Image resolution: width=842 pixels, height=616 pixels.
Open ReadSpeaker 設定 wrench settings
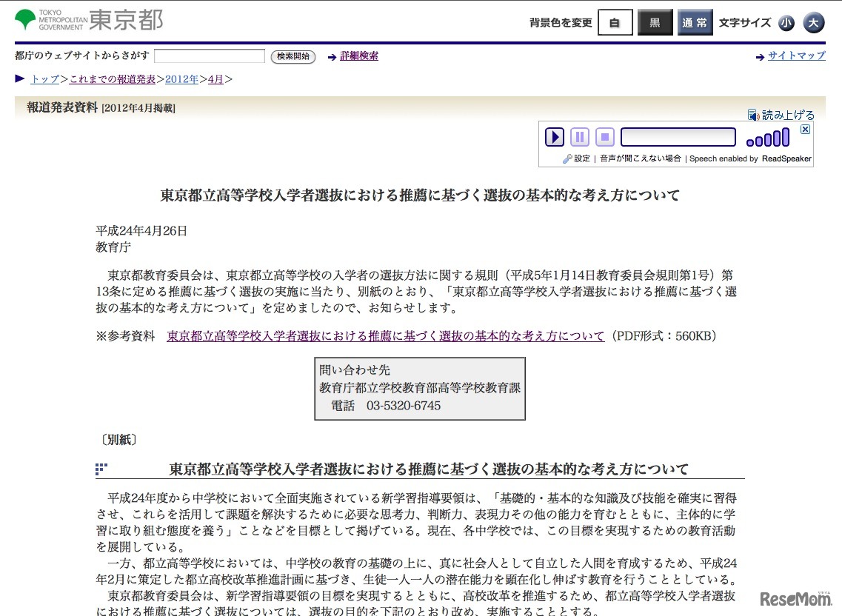click(x=567, y=158)
